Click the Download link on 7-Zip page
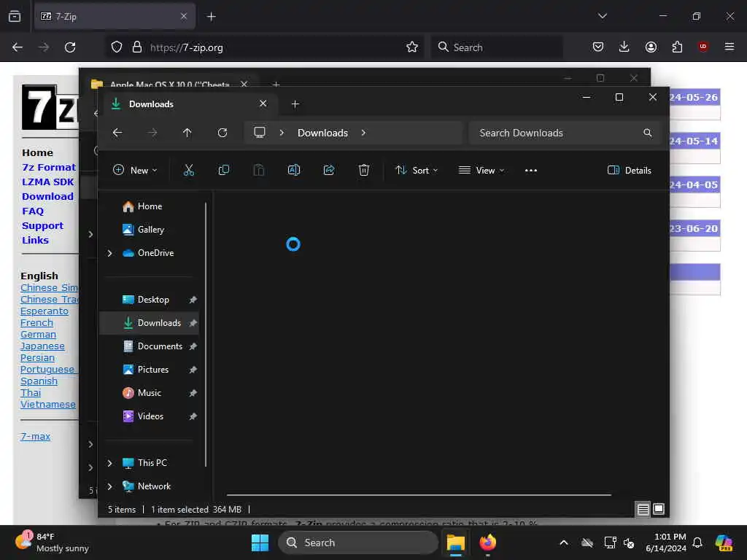This screenshot has height=560, width=747. pos(47,196)
